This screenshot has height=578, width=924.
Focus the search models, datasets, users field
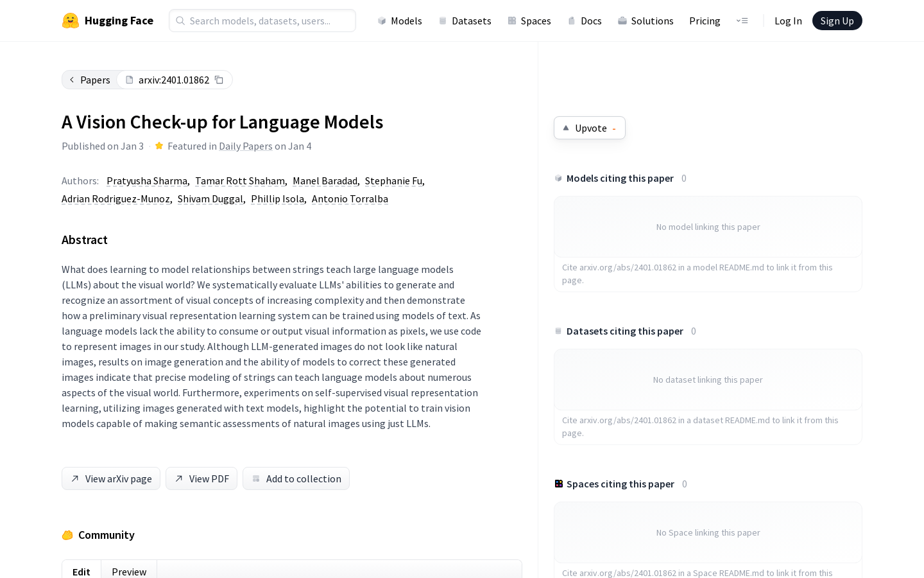262,21
